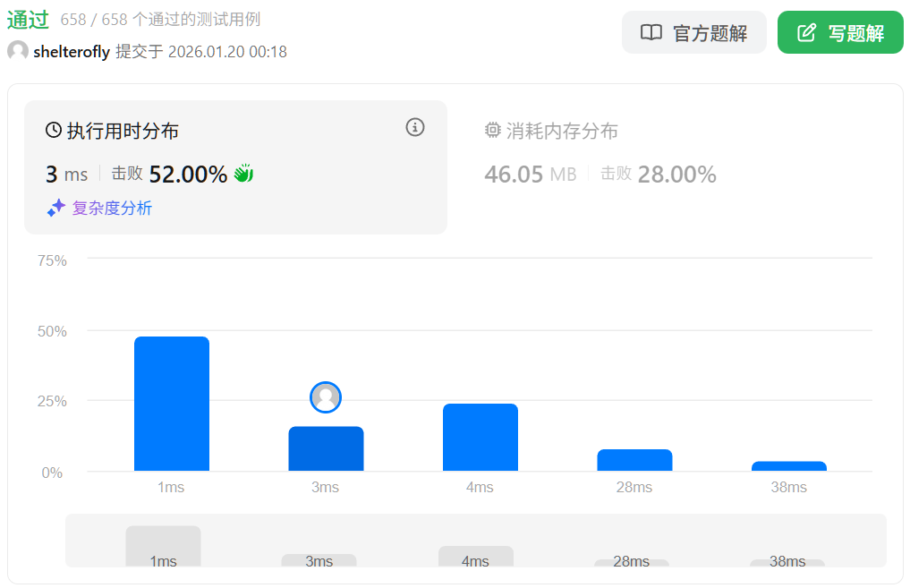Click the shelterofly profile avatar
The image size is (910, 588).
pos(18,51)
